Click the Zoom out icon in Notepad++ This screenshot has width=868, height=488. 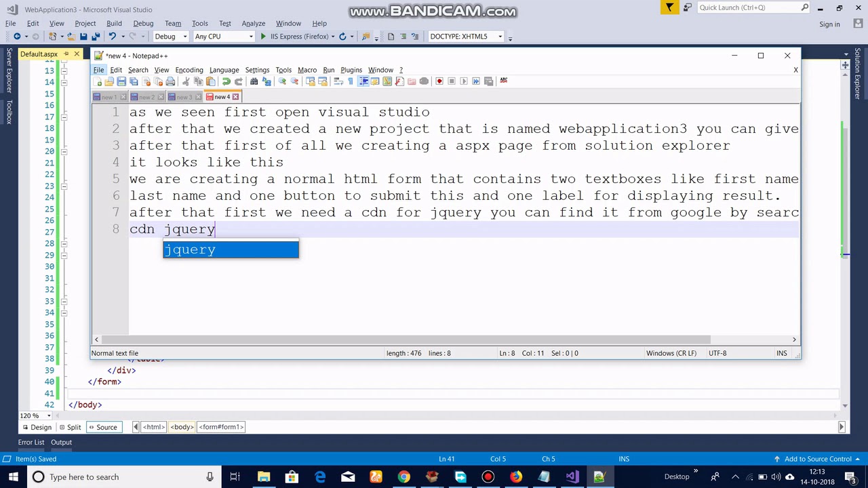[x=294, y=81]
